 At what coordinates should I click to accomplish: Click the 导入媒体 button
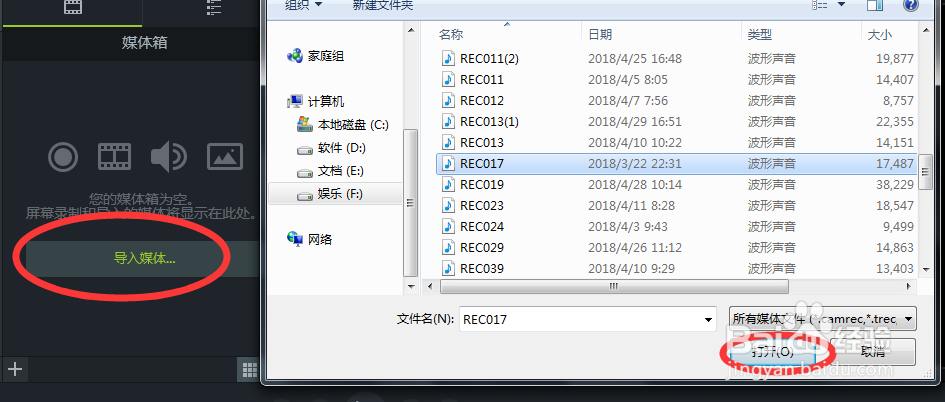point(145,259)
